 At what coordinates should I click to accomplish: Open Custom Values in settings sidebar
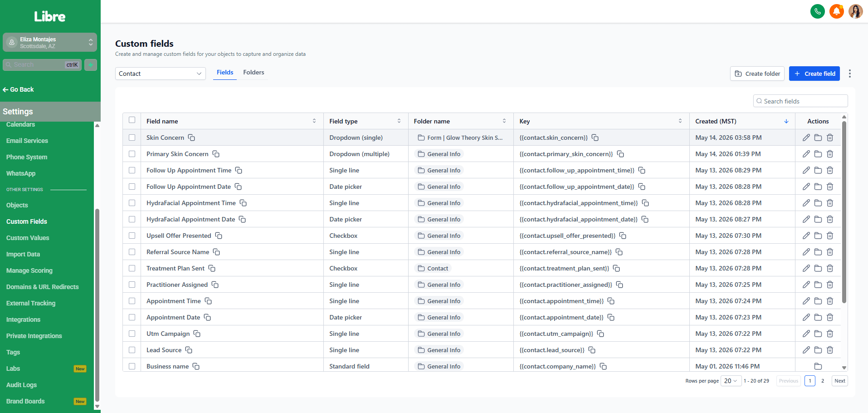(28, 238)
